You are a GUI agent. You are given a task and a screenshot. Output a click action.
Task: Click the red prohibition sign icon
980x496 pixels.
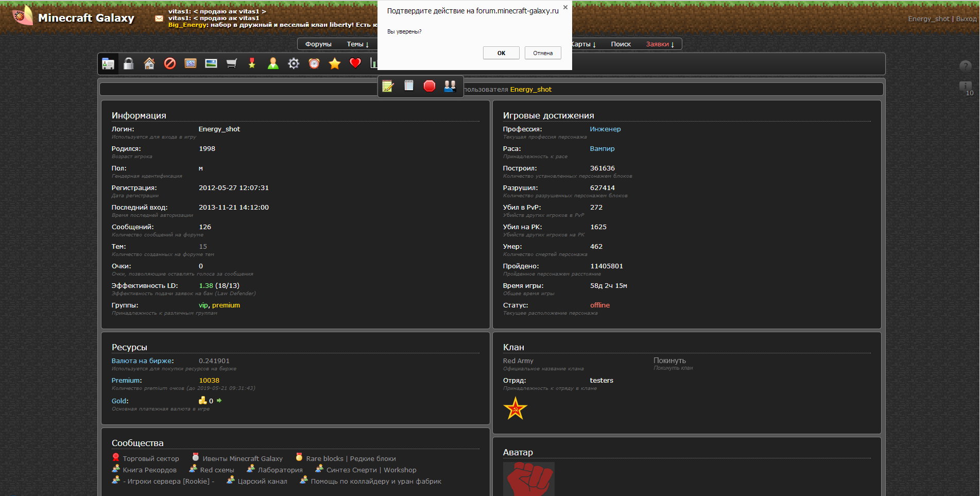point(170,63)
